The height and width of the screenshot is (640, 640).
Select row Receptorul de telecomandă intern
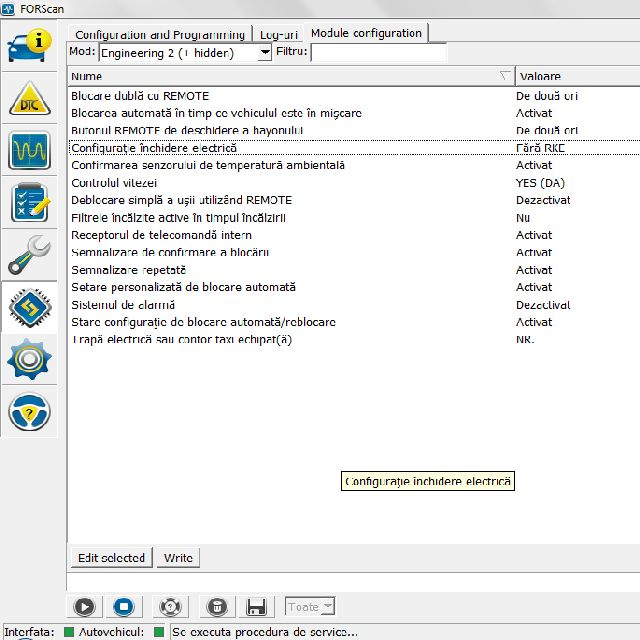(353, 235)
